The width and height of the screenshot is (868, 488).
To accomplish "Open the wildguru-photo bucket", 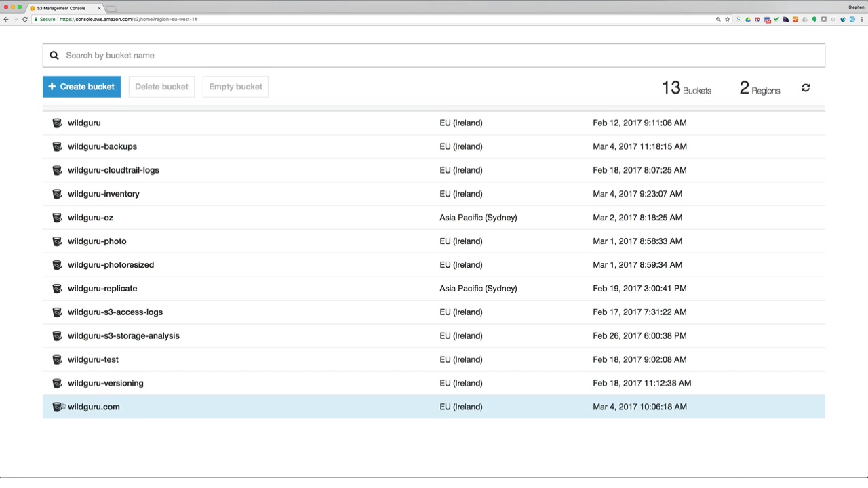I will (x=97, y=241).
